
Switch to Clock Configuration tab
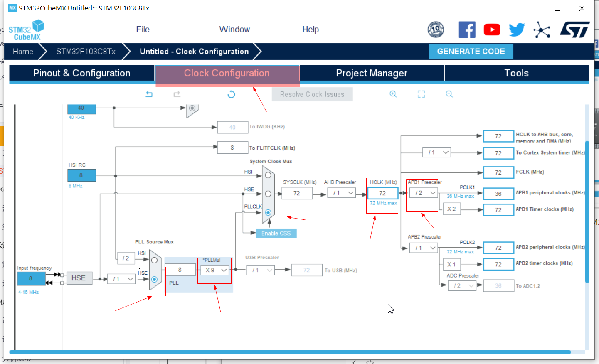tap(227, 73)
